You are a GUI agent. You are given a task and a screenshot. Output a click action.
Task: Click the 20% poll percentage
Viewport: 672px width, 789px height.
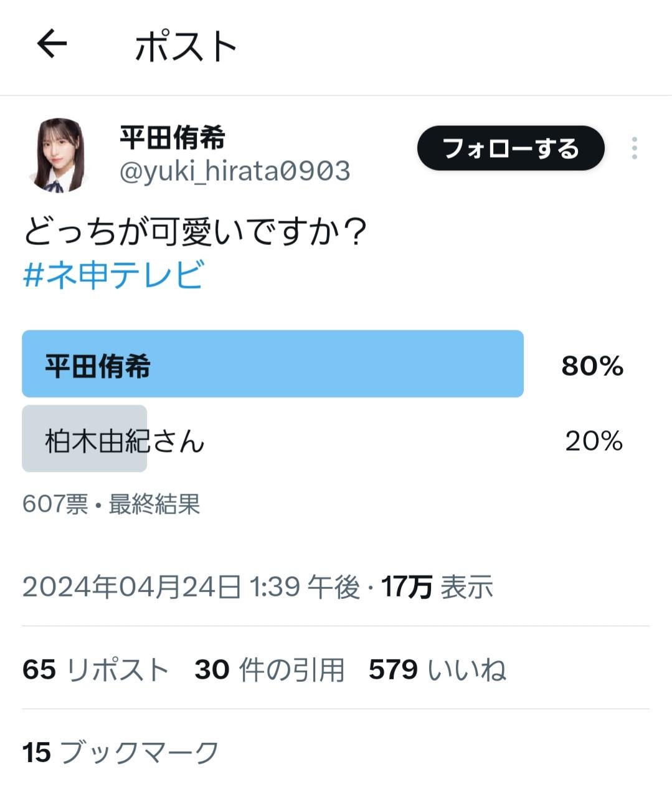coord(594,441)
